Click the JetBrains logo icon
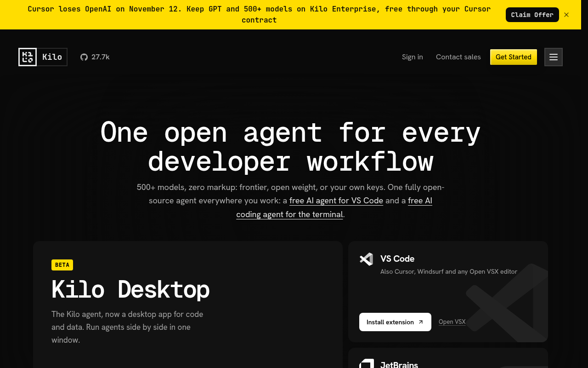Viewport: 588px width, 368px height. [x=367, y=363]
